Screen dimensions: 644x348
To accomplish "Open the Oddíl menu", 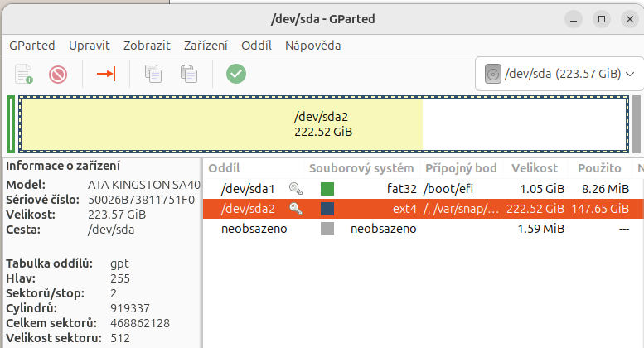I will point(256,46).
